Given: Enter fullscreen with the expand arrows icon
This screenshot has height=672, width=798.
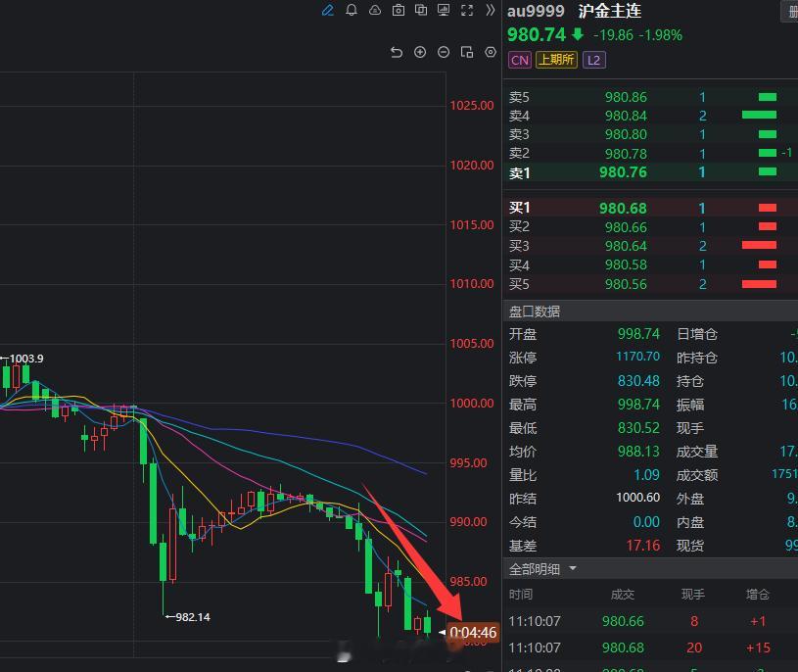Looking at the screenshot, I should pos(467,10).
